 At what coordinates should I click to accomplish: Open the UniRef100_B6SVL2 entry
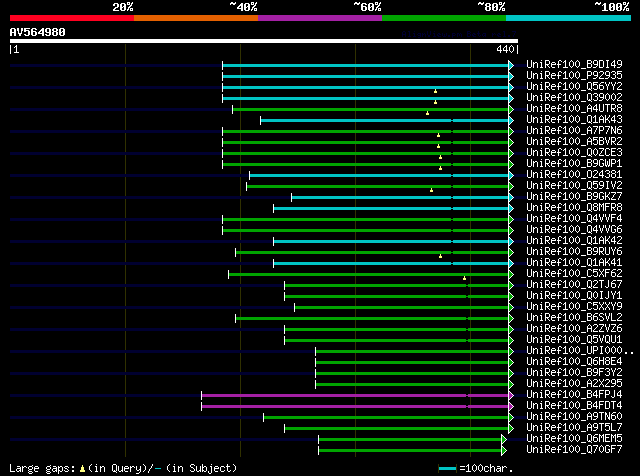[x=574, y=318]
